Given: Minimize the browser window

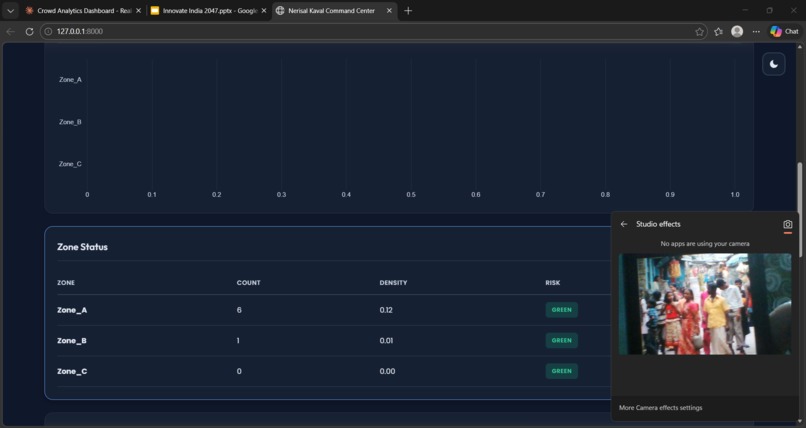Looking at the screenshot, I should (745, 10).
